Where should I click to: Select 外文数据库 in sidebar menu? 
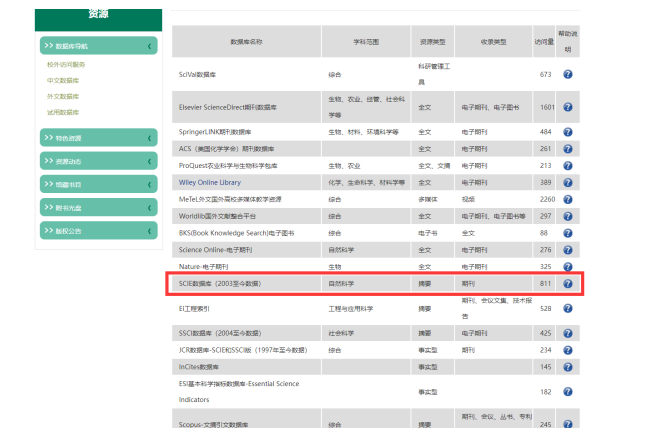[63, 97]
